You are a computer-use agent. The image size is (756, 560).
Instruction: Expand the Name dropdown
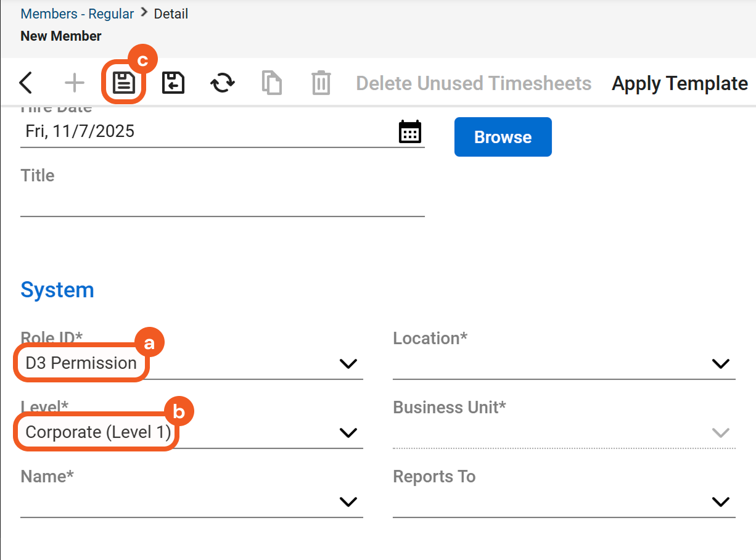(x=348, y=502)
